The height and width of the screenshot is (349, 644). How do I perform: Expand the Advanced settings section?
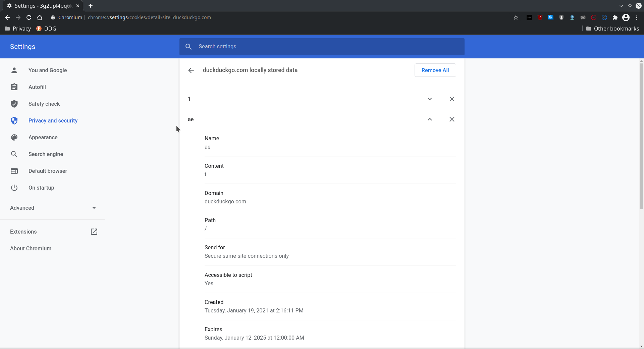(53, 208)
